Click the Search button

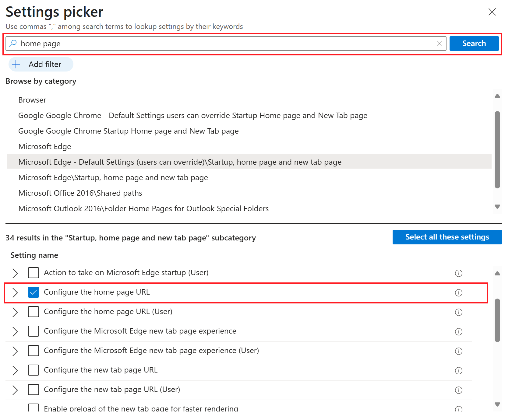click(x=474, y=44)
